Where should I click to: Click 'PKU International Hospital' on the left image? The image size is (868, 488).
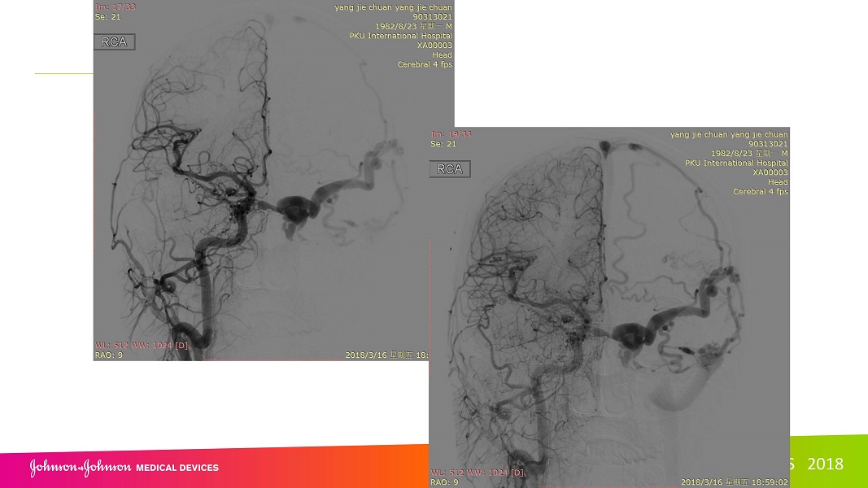pyautogui.click(x=400, y=36)
